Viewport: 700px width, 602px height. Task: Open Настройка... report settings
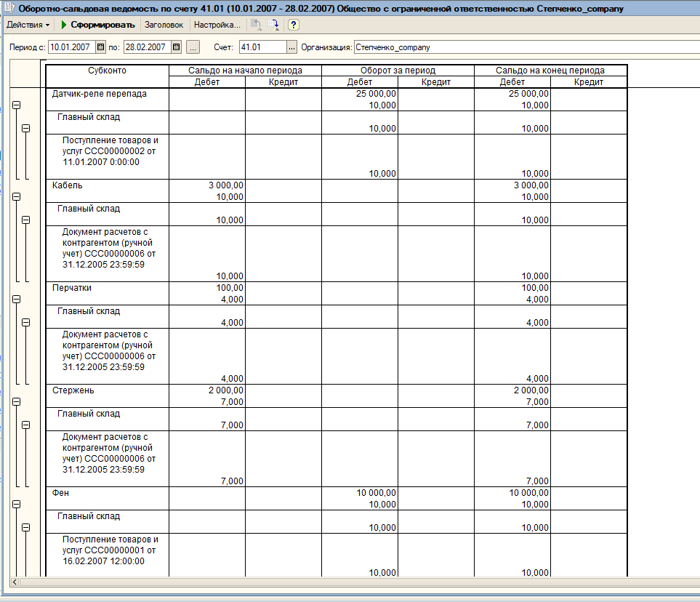click(x=217, y=25)
